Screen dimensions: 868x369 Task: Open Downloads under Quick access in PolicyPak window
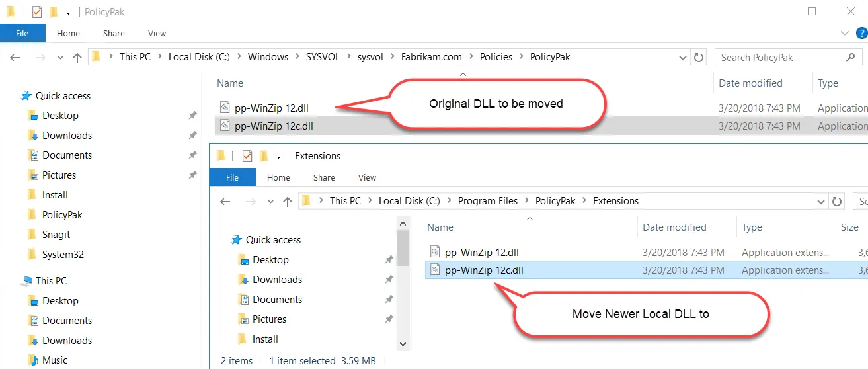click(x=67, y=135)
